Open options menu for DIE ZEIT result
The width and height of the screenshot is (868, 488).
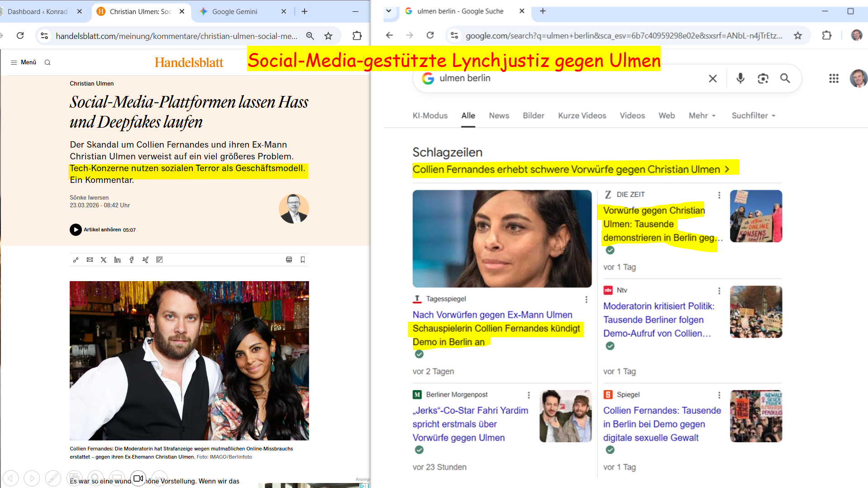pyautogui.click(x=719, y=195)
